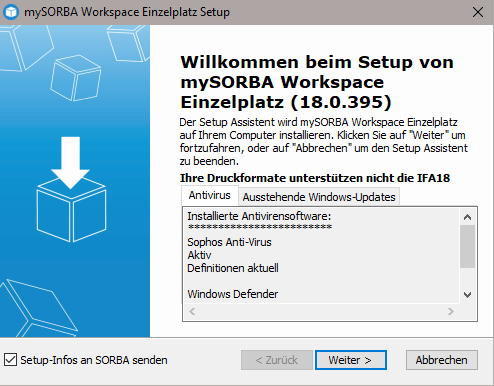Close the setup window

pyautogui.click(x=478, y=12)
